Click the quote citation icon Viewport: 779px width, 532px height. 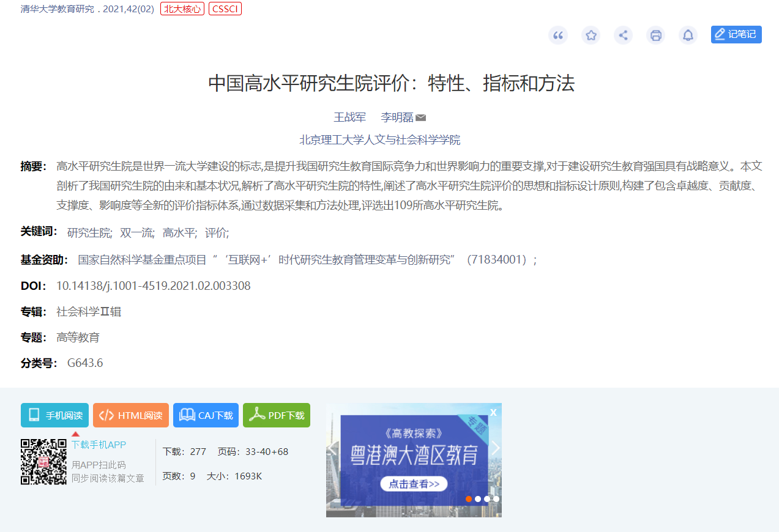click(557, 35)
